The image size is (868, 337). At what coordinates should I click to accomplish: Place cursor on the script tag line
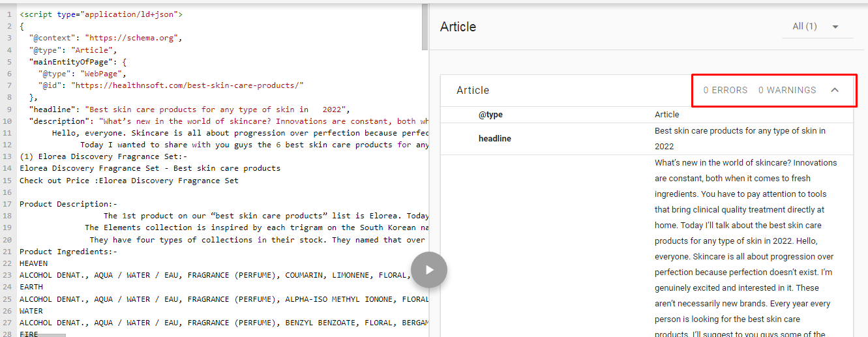coord(101,14)
